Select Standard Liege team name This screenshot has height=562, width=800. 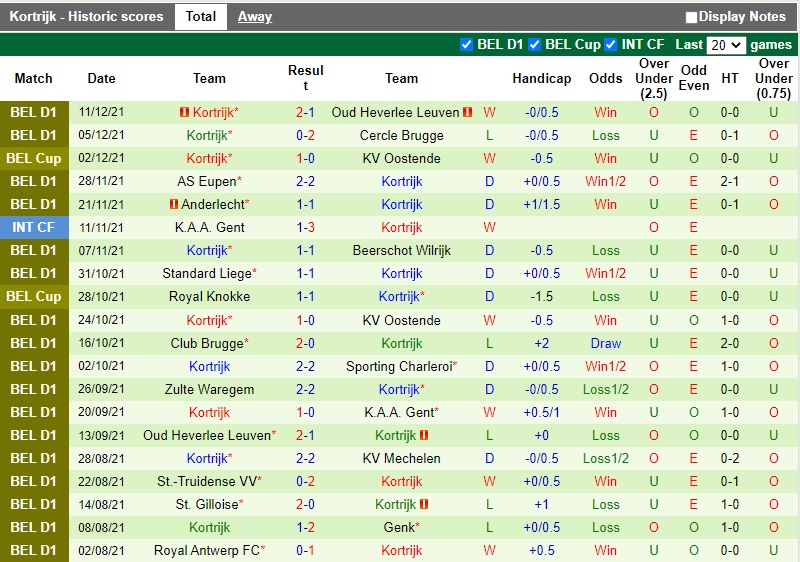coord(207,273)
